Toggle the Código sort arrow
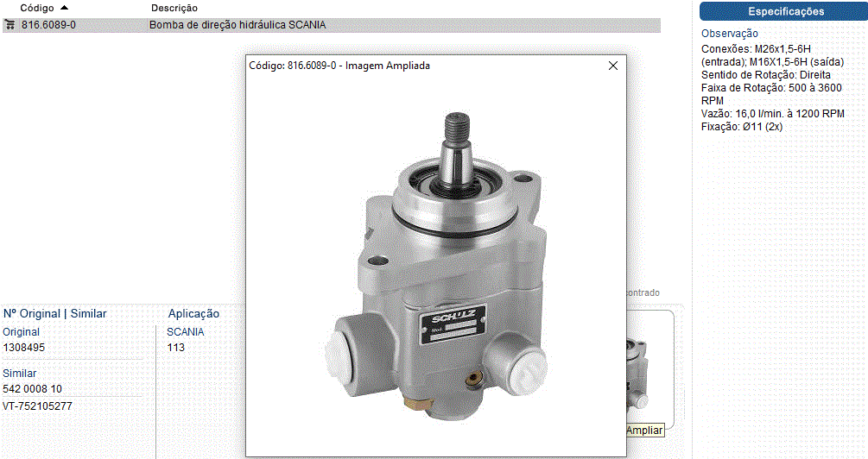868x459 pixels. (65, 8)
